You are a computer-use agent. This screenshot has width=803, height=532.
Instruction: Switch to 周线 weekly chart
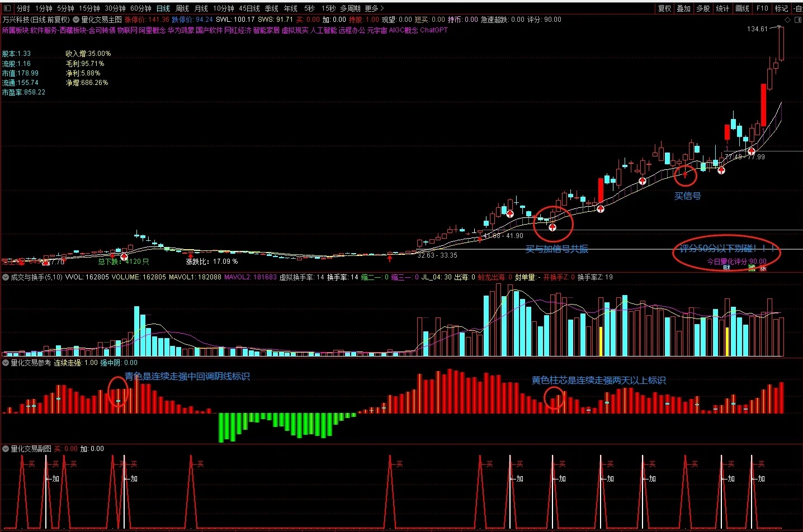pyautogui.click(x=182, y=8)
